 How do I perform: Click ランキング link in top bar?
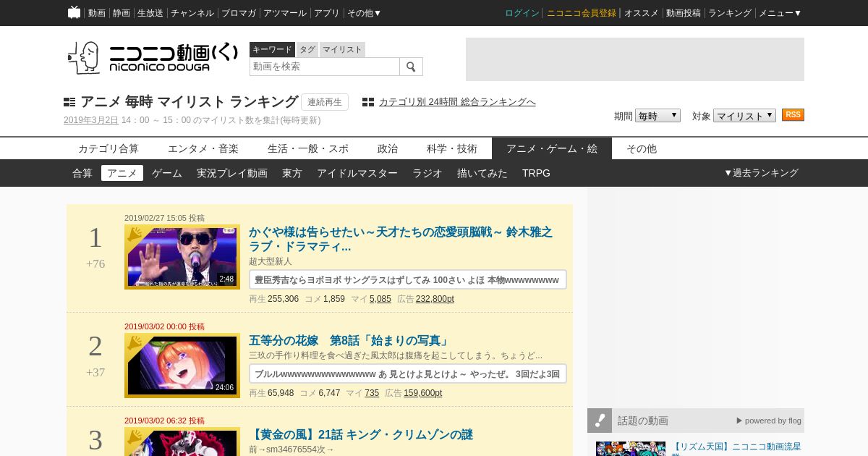[x=730, y=13]
